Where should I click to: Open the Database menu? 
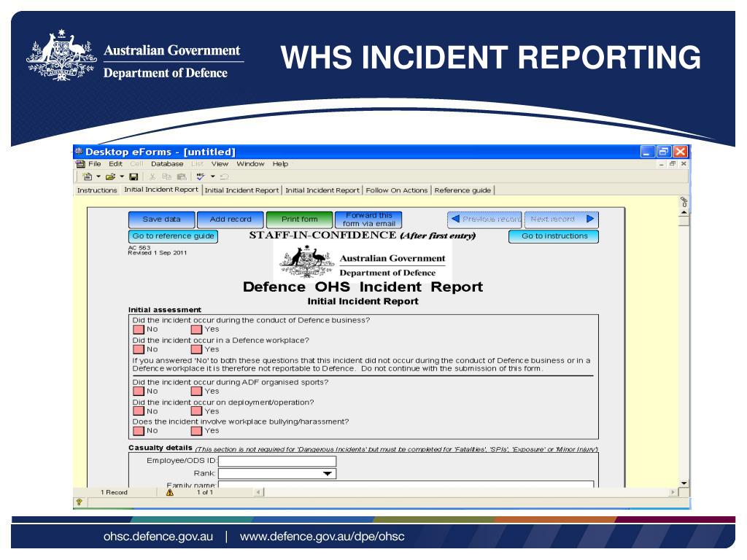167,164
